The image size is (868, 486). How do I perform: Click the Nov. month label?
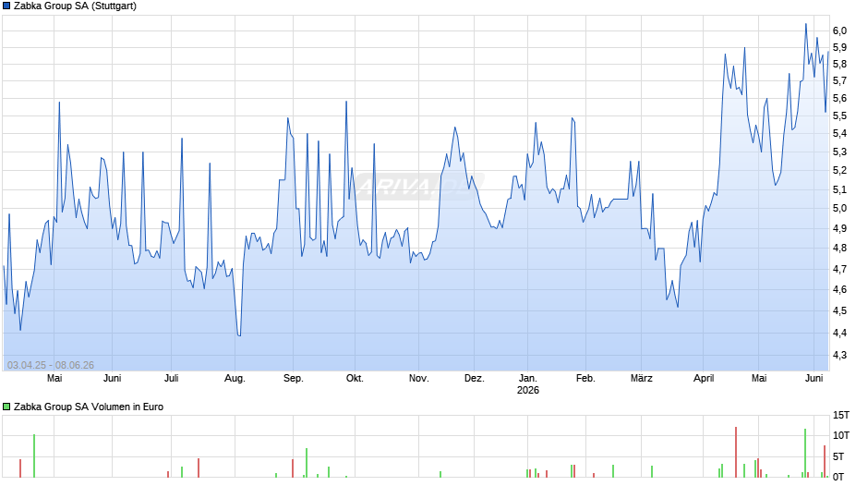pyautogui.click(x=419, y=378)
